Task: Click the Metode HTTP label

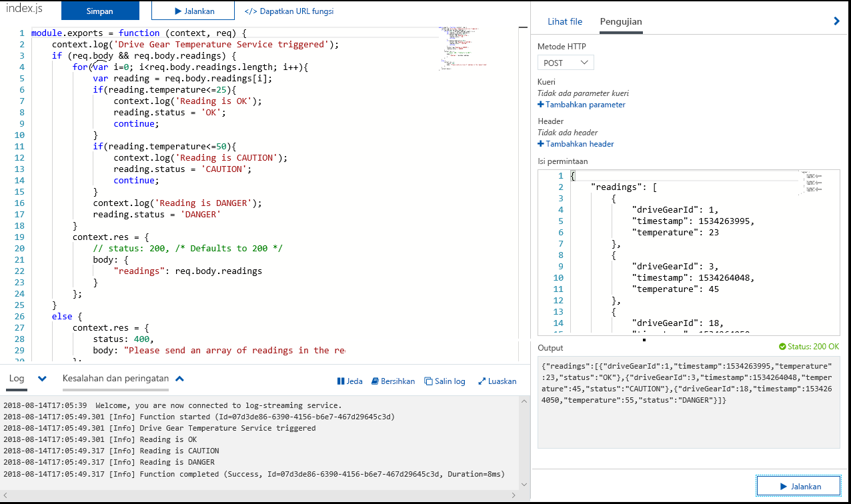Action: 562,47
